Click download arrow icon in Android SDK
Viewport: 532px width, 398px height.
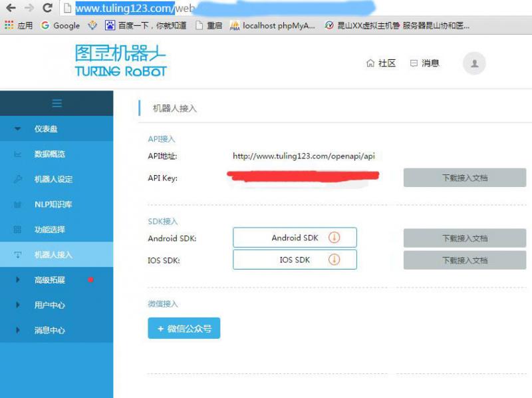pos(334,238)
